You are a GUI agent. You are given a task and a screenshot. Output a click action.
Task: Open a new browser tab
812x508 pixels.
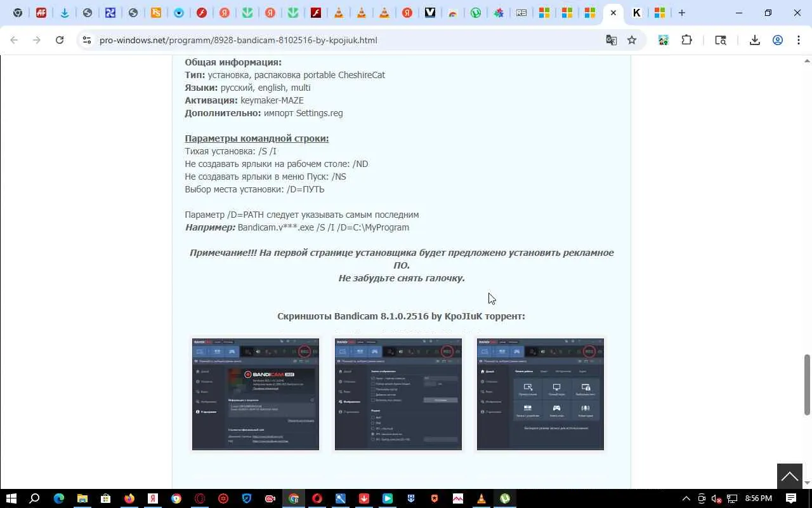tap(682, 13)
